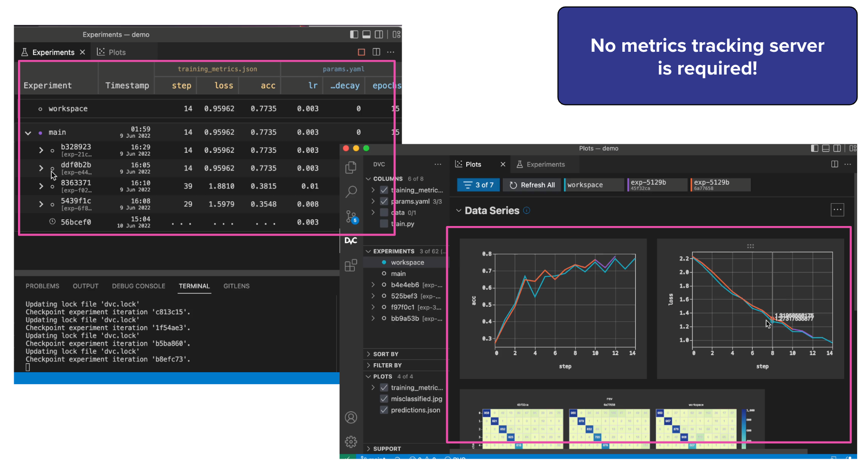The height and width of the screenshot is (471, 868).
Task: Open the Manage settings gear
Action: tap(351, 442)
